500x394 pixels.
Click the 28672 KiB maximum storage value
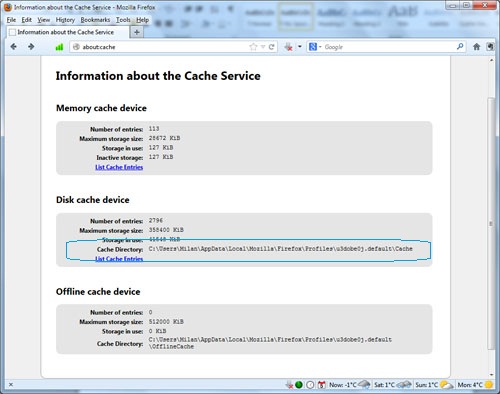(164, 138)
